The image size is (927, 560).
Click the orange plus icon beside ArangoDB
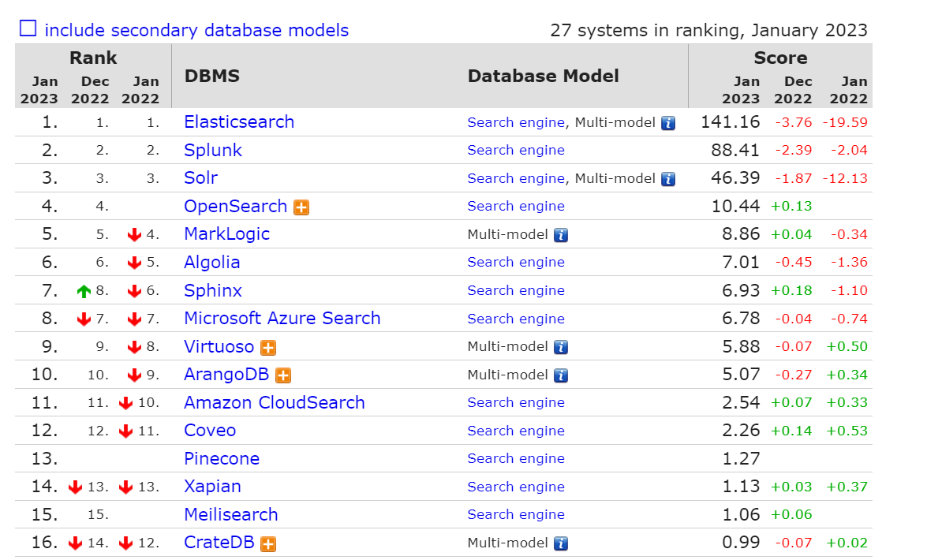tap(283, 375)
